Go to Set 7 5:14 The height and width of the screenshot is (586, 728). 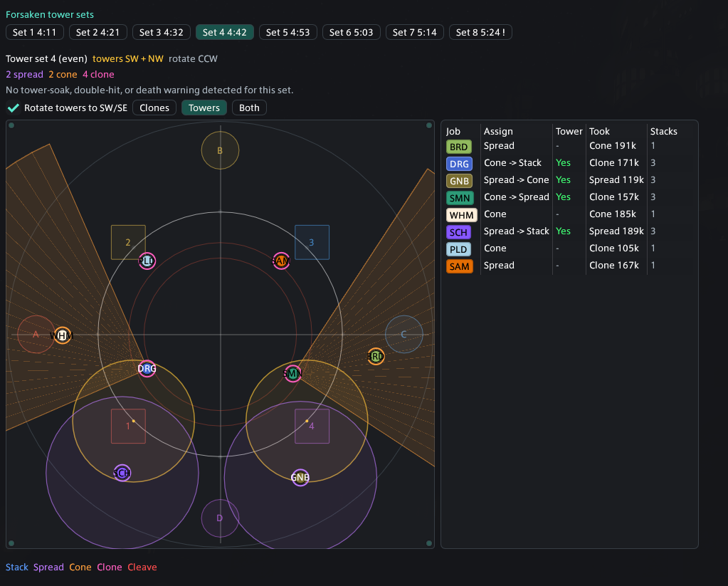415,32
